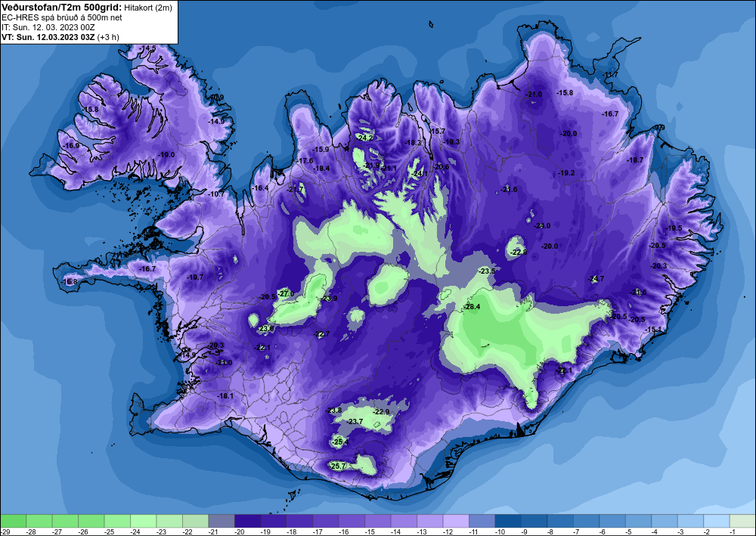Click the -24.2 temperature label

[x=364, y=138]
